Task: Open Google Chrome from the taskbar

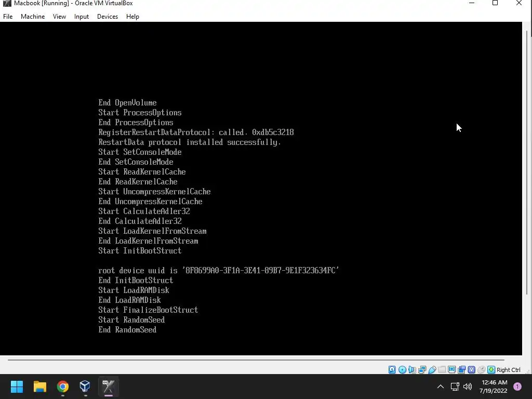Action: coord(63,387)
